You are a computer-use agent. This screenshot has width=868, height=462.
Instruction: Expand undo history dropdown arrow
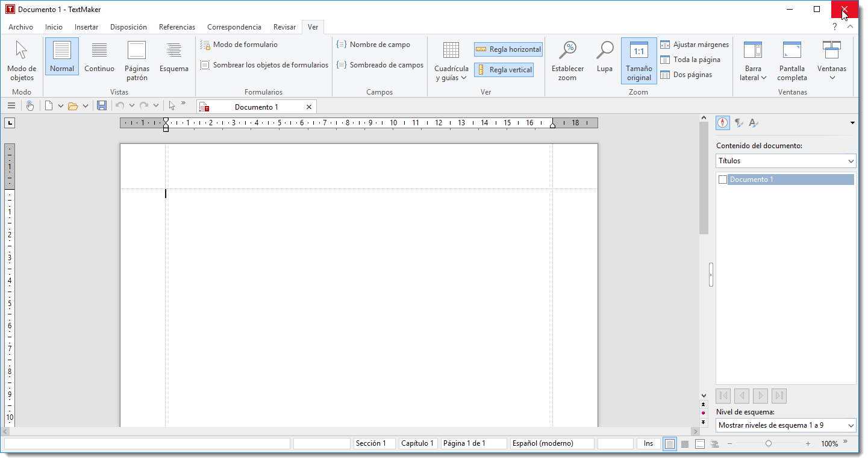[131, 106]
